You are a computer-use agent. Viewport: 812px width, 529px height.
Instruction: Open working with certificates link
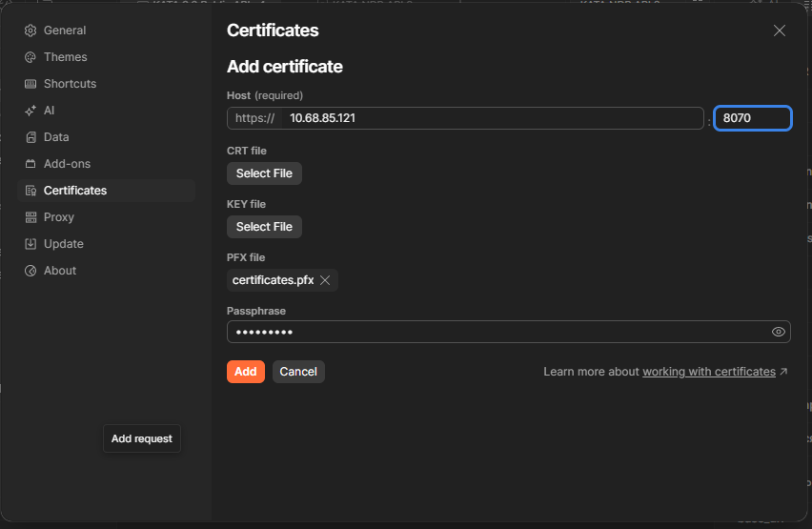tap(709, 372)
